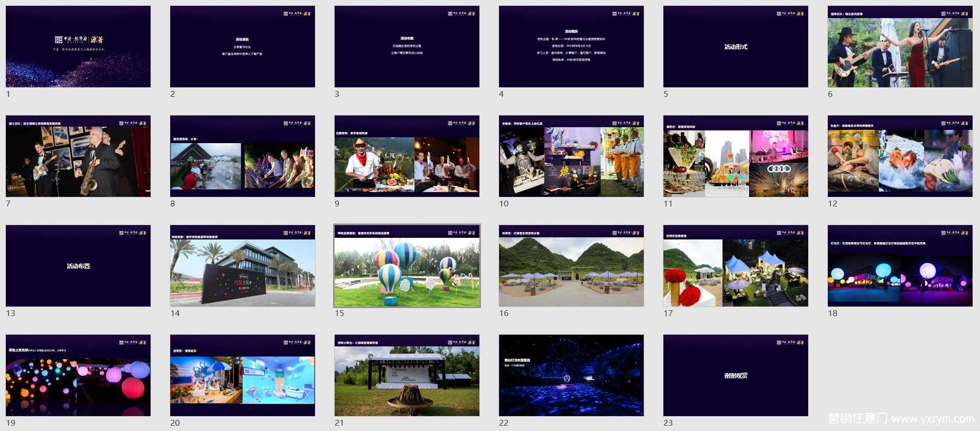Select slide 9 with chef in cowboy hat
The height and width of the screenshot is (431, 980).
(x=407, y=156)
